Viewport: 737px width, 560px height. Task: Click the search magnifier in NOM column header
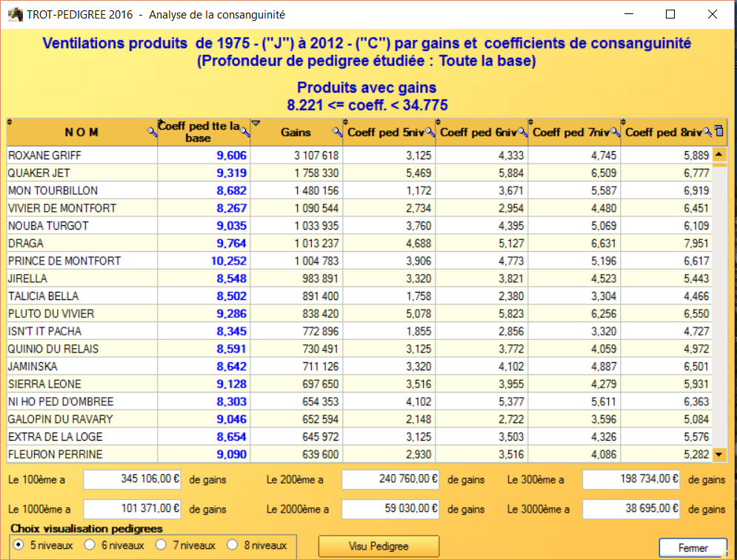pyautogui.click(x=151, y=132)
